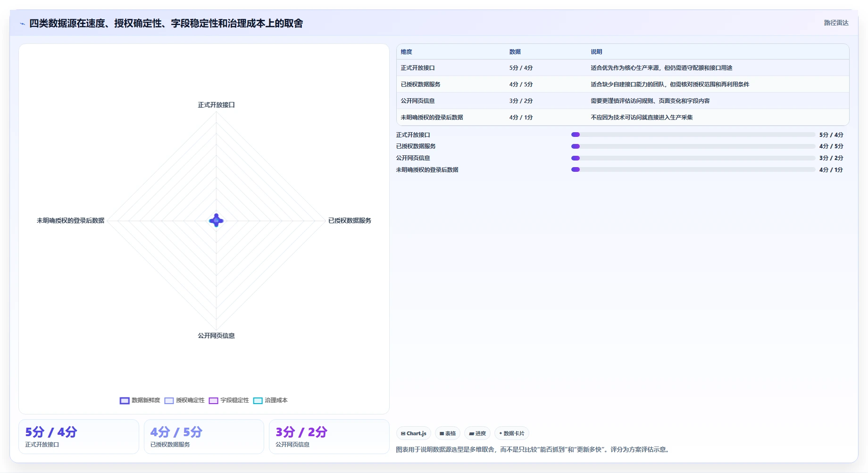Open the 5分 / 4分 正式开放接口 summary card
The width and height of the screenshot is (868, 473).
point(79,437)
